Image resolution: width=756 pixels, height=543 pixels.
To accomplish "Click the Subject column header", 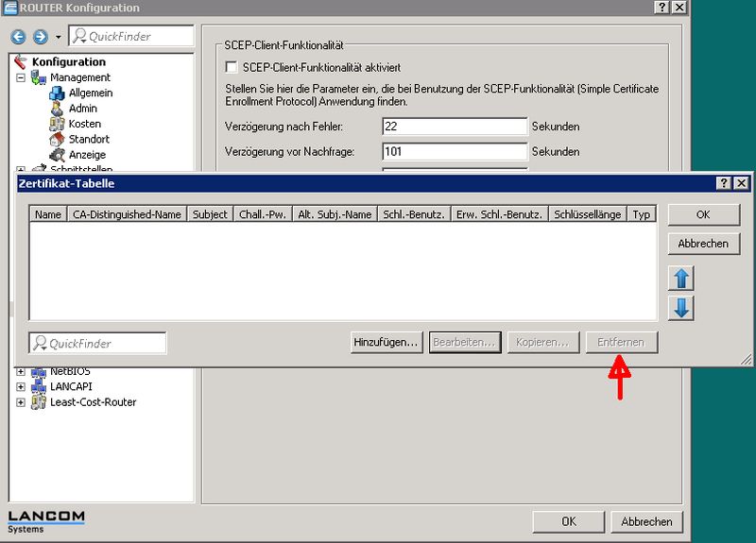I will point(210,214).
